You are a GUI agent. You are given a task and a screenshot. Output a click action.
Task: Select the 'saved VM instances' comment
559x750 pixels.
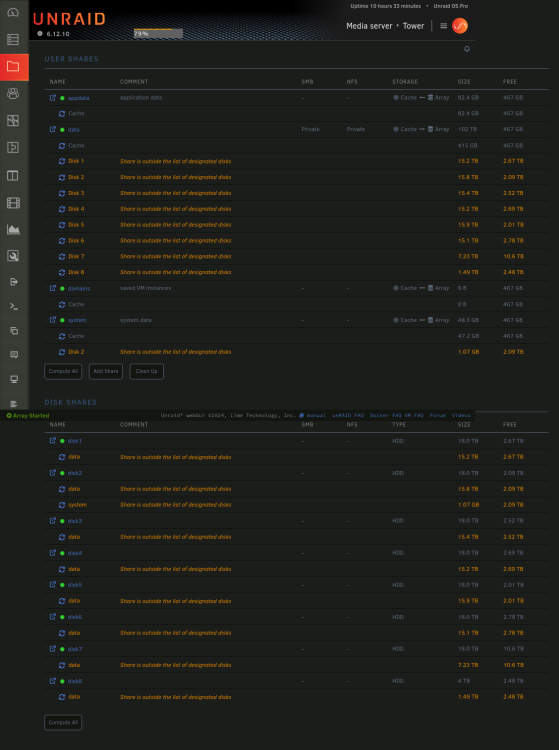145,288
